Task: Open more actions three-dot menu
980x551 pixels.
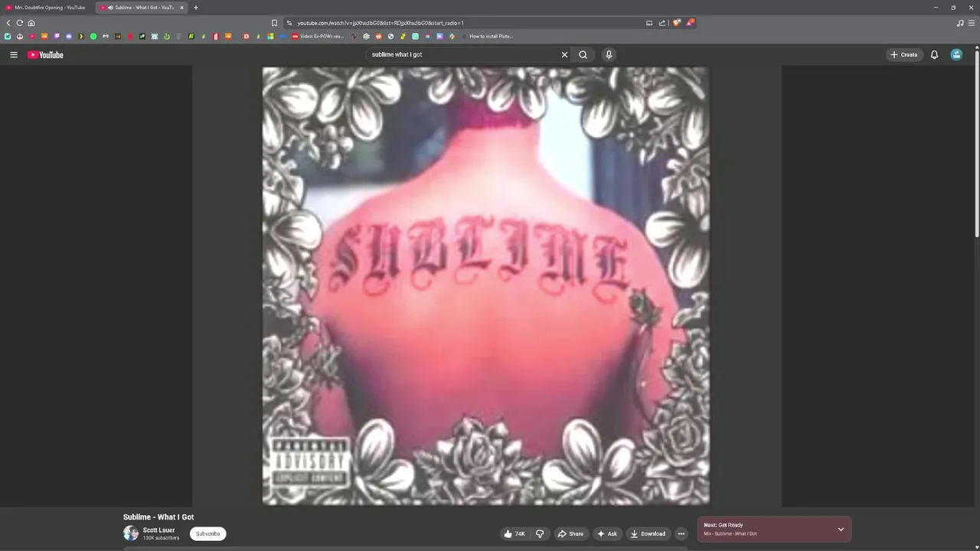Action: tap(681, 533)
